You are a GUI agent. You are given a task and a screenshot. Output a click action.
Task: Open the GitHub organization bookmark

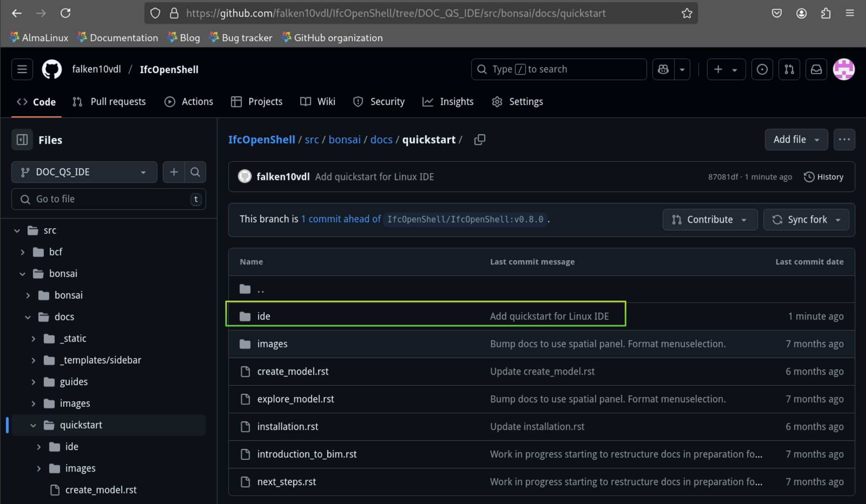pyautogui.click(x=332, y=38)
